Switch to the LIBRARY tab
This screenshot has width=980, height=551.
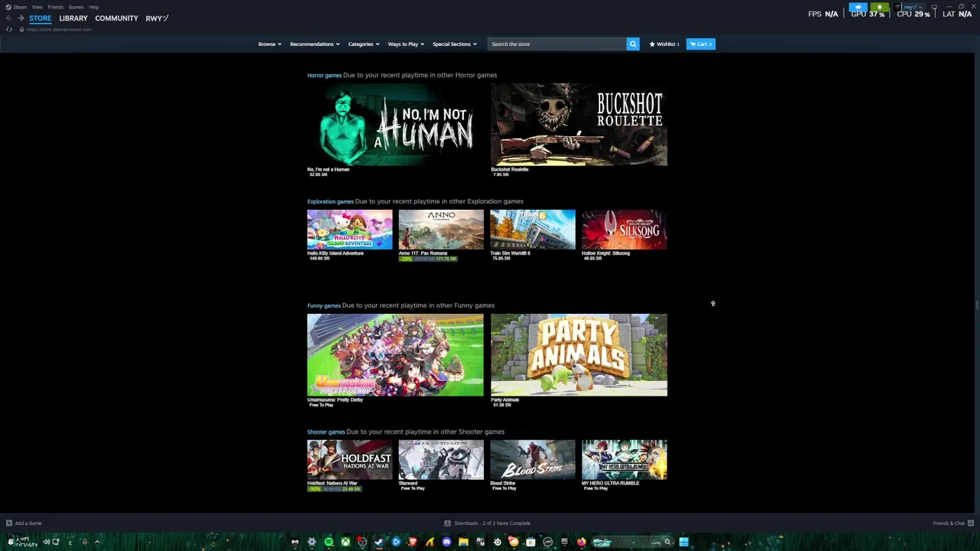click(x=73, y=18)
